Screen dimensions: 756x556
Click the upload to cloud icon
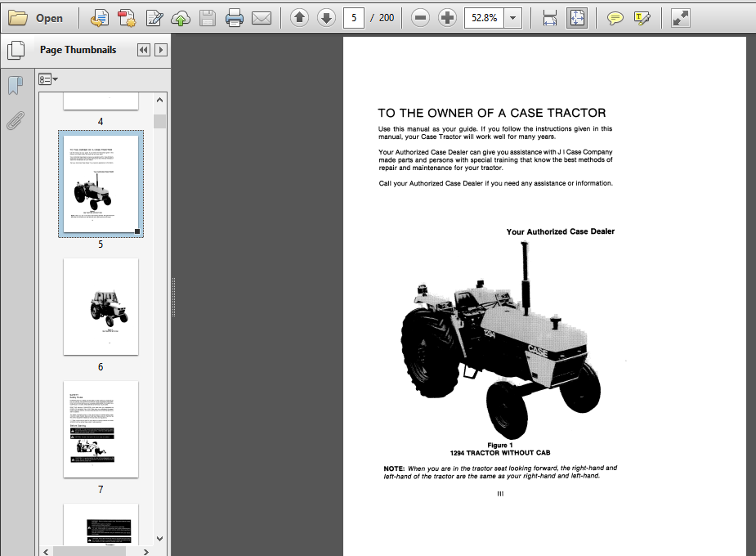click(x=181, y=18)
